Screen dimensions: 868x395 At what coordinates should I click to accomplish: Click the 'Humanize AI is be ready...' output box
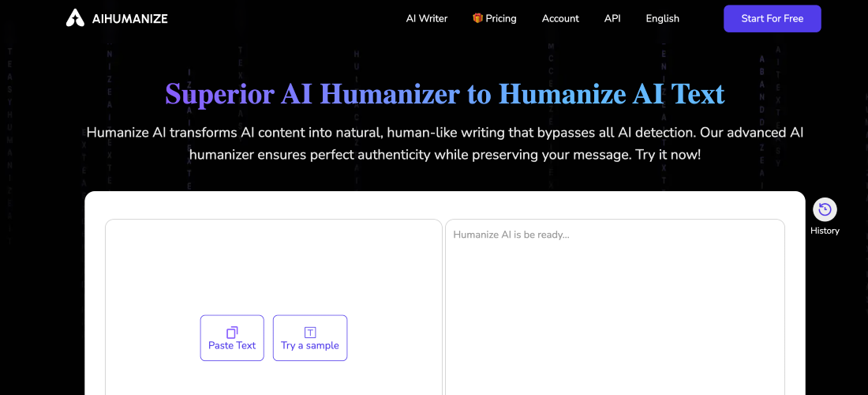coord(615,307)
